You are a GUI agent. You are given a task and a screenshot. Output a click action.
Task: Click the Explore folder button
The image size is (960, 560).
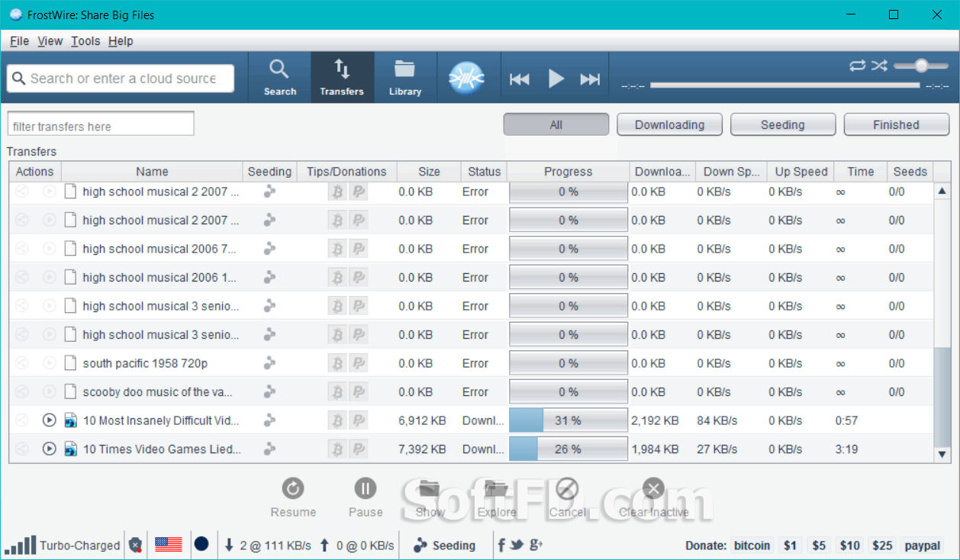click(497, 497)
